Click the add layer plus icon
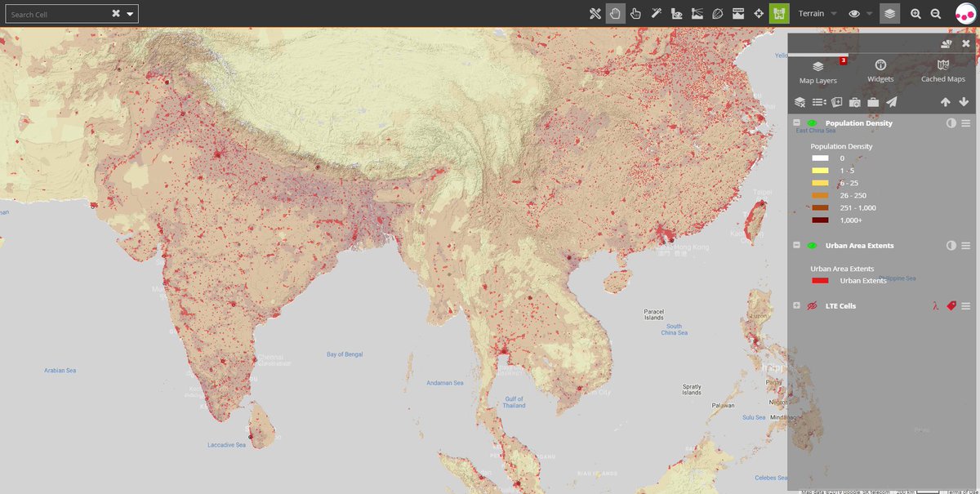Screen dimensions: 980x494 837,102
